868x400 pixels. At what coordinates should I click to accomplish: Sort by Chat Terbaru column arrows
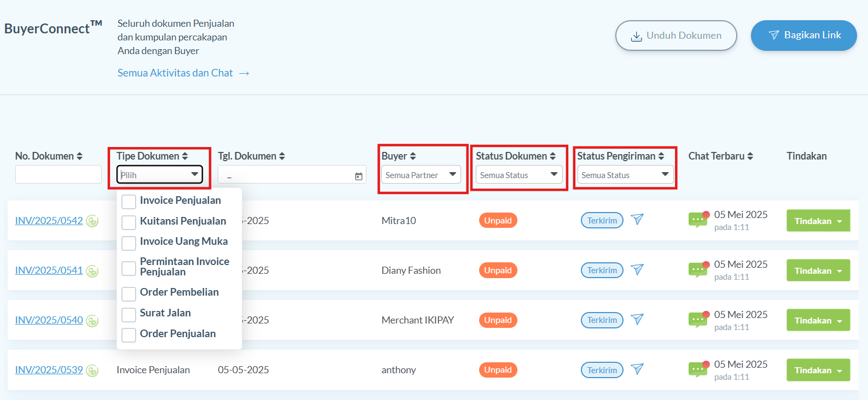click(750, 156)
